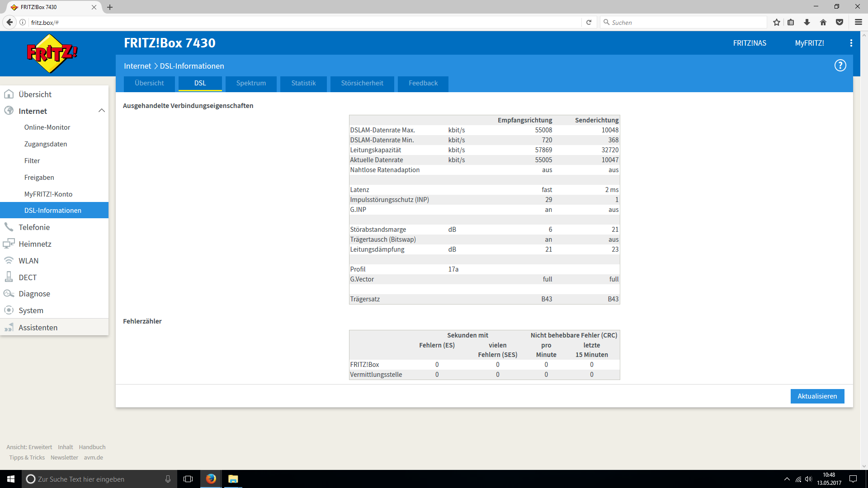Switch to the Spektrum tab
This screenshot has width=868, height=488.
click(251, 84)
